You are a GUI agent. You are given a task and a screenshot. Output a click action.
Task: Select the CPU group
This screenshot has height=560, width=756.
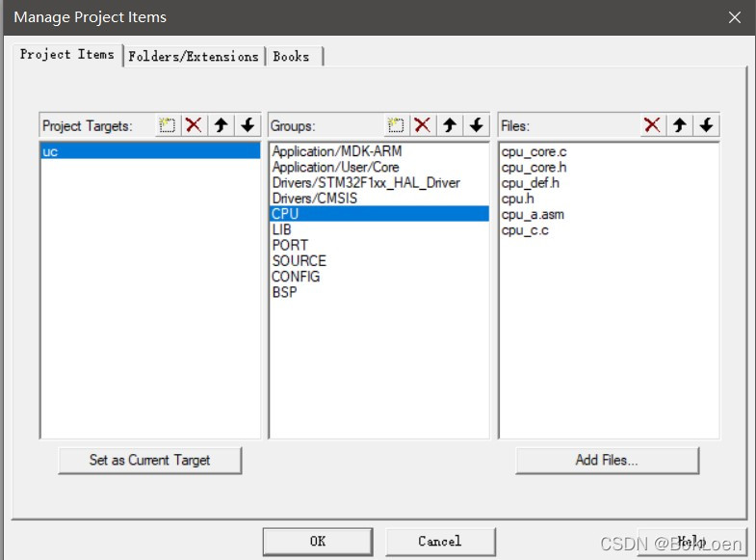[x=379, y=214]
